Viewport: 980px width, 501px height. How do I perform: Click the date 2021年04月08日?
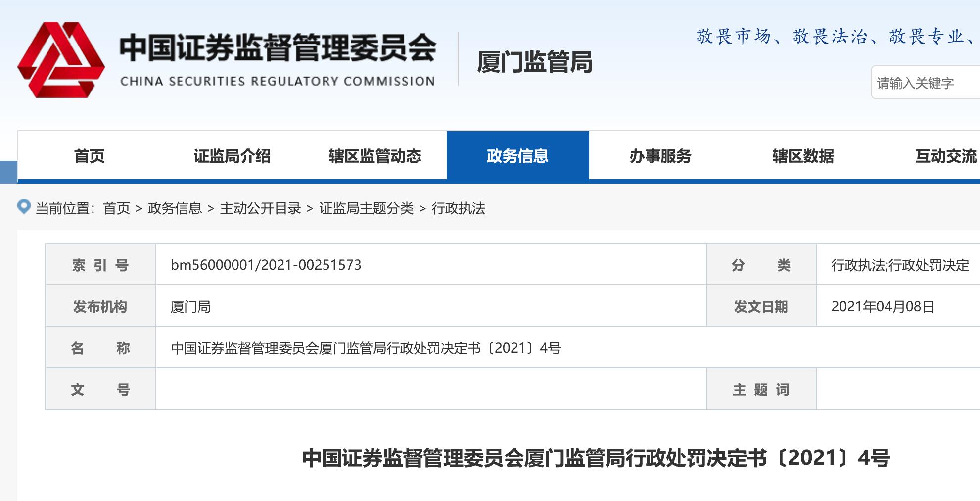pyautogui.click(x=883, y=306)
